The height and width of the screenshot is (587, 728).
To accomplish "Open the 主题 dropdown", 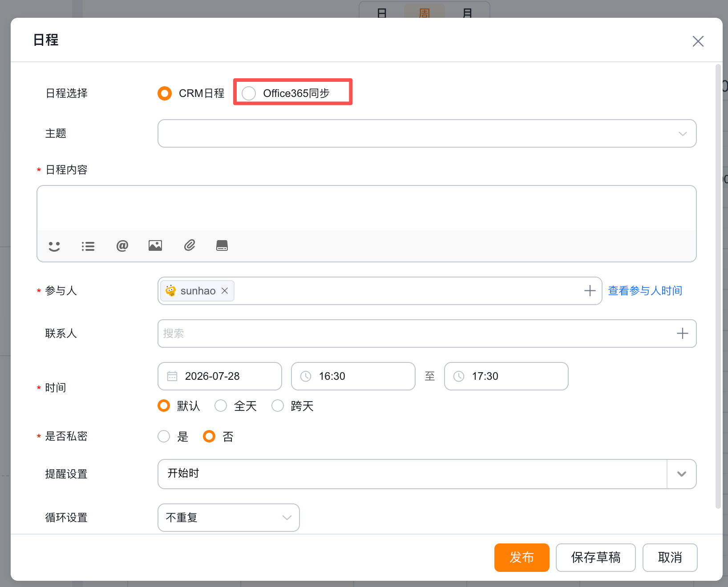I will tap(427, 133).
